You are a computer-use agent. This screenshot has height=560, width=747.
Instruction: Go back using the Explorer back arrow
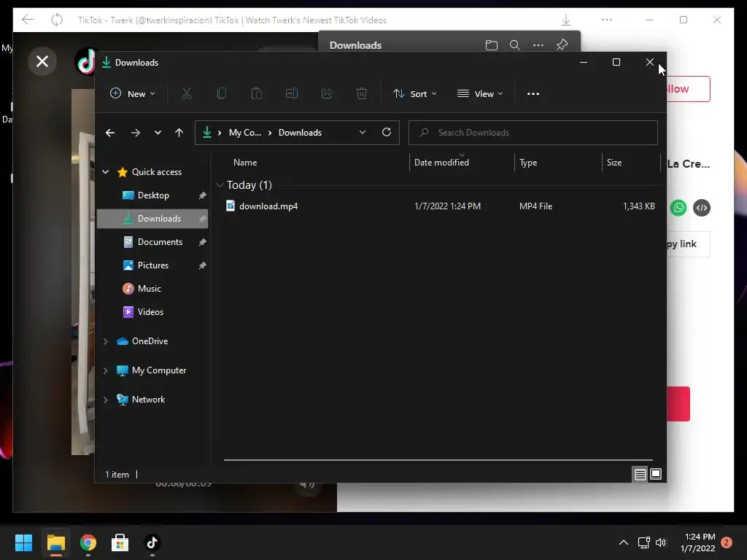click(110, 133)
